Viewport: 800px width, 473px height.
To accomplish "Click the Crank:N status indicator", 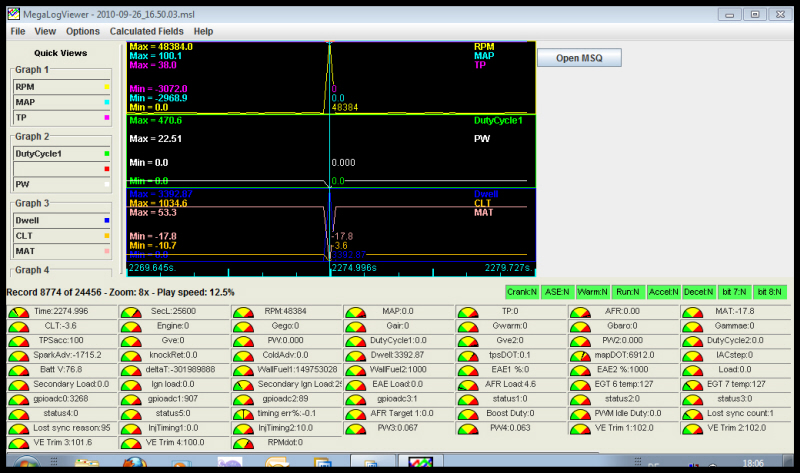I will [521, 292].
